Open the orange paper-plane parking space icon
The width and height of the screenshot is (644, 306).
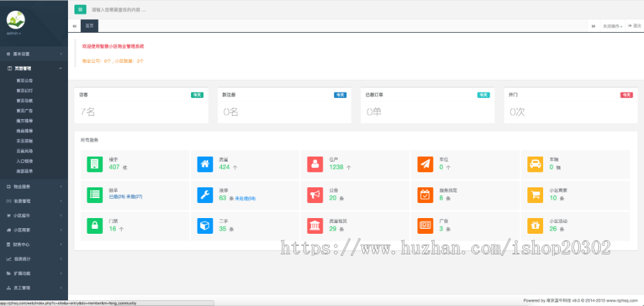pos(425,164)
